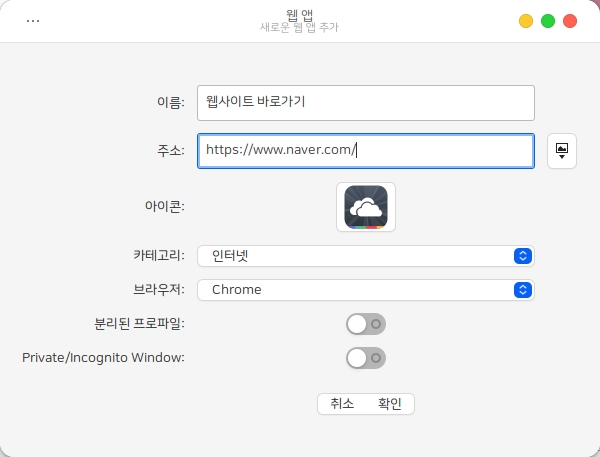Focus the 이름 field containing 웹사이트 바로가기
Screen dimensions: 600x457
[x=366, y=102]
